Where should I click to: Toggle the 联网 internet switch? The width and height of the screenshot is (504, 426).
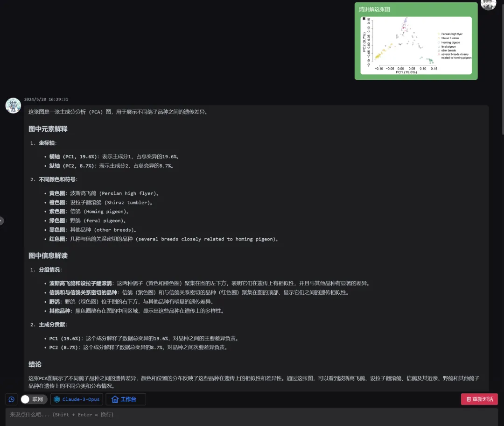pyautogui.click(x=34, y=399)
